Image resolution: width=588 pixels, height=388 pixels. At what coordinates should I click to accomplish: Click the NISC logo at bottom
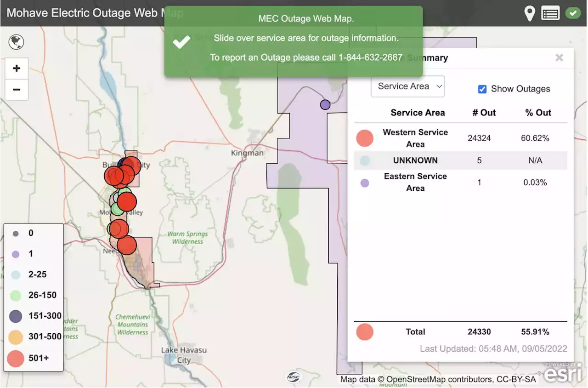(293, 377)
